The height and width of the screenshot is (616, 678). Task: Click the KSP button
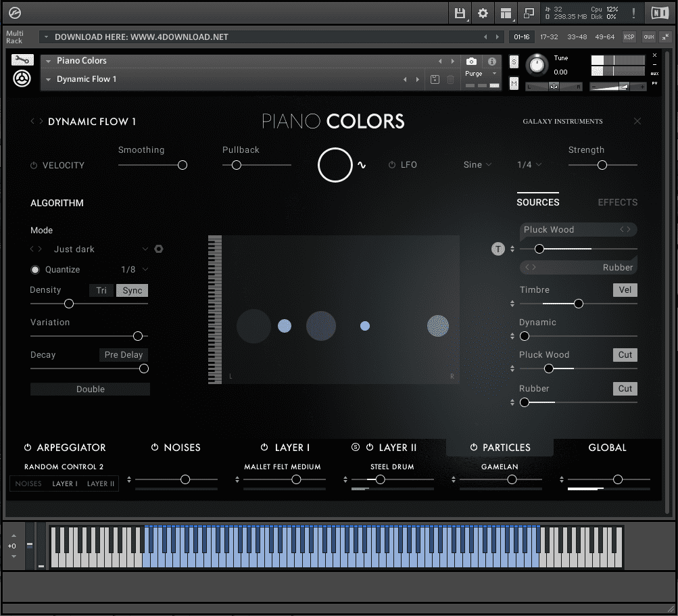coord(629,37)
